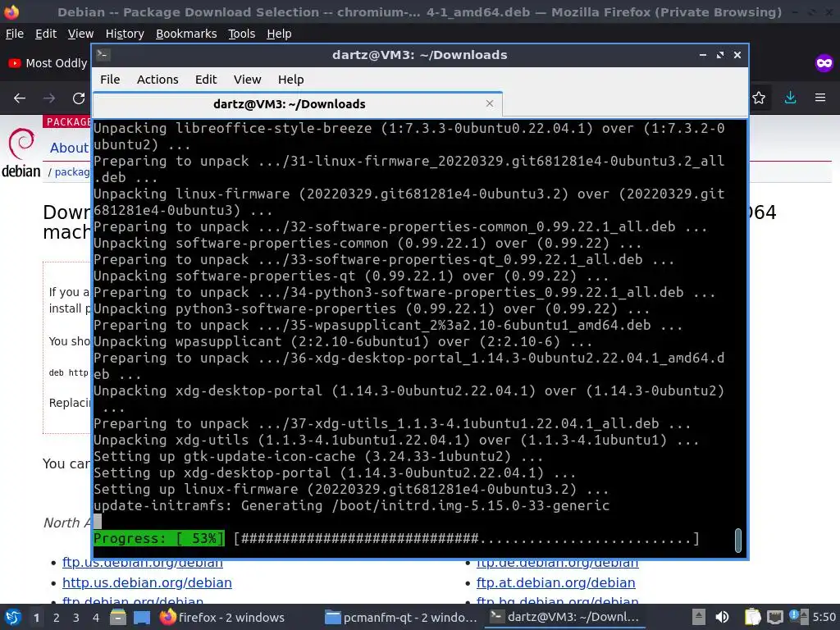Viewport: 840px width, 630px height.
Task: Open Firefox File menu
Action: click(x=15, y=34)
